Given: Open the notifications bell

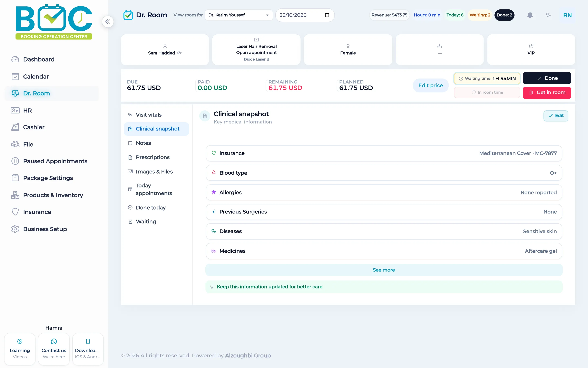Looking at the screenshot, I should coord(530,15).
